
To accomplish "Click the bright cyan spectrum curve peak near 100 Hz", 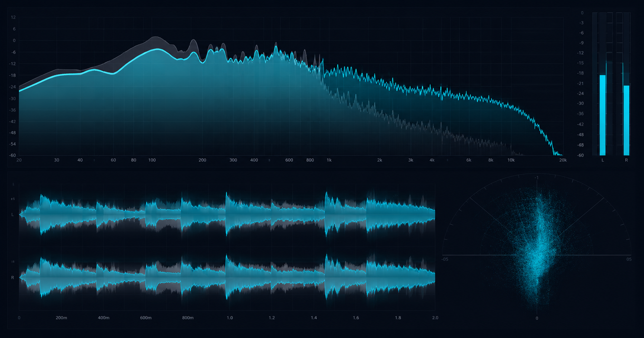I will click(158, 49).
